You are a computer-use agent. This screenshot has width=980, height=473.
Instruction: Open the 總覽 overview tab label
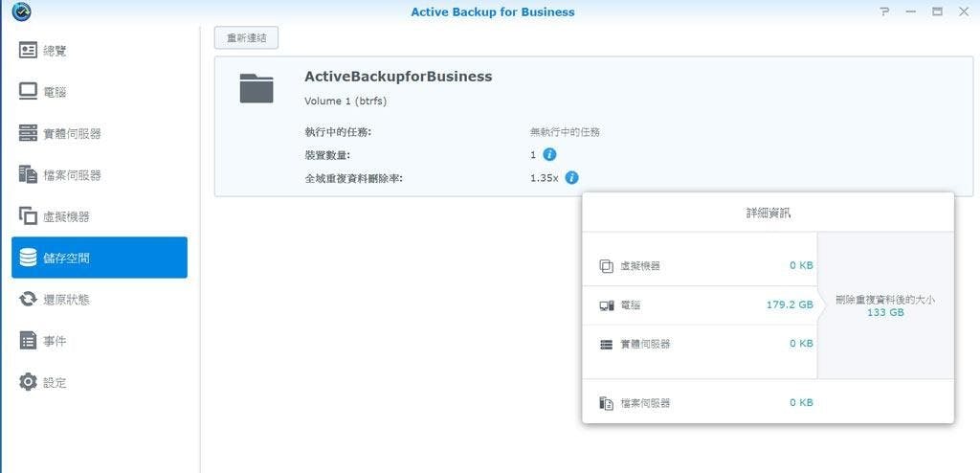(55, 52)
